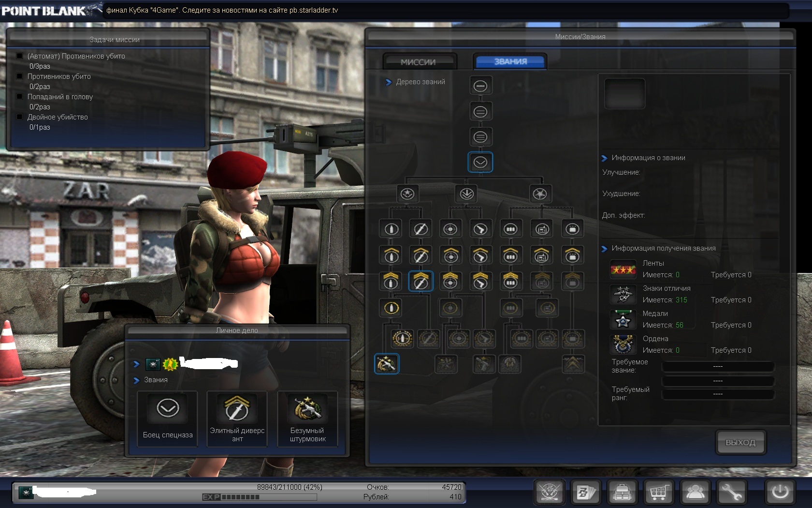Screen dimensions: 812x508
Task: Select the highlighted double-chevron knife rank
Action: (420, 281)
